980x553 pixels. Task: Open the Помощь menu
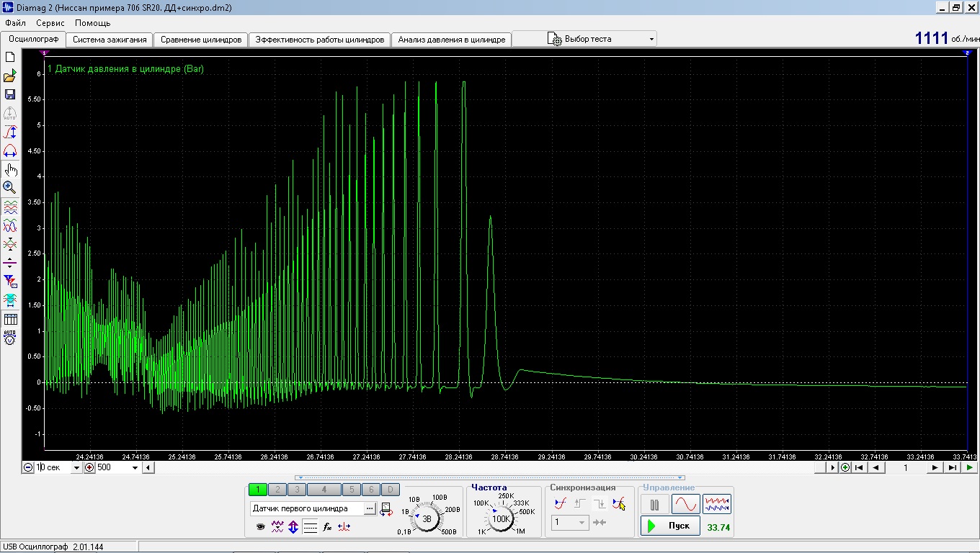(x=93, y=23)
